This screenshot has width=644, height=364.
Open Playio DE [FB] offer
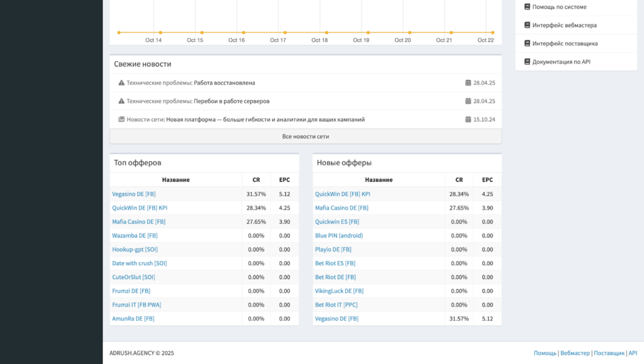coord(333,249)
